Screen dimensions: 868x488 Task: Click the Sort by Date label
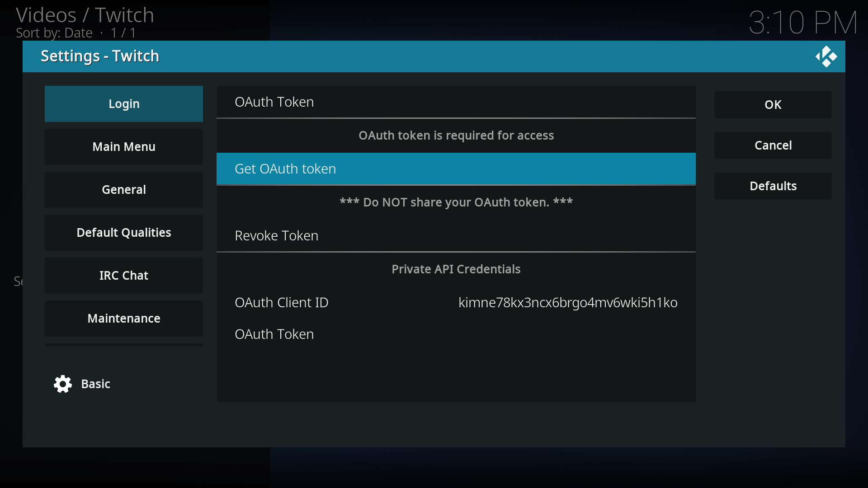[x=54, y=33]
